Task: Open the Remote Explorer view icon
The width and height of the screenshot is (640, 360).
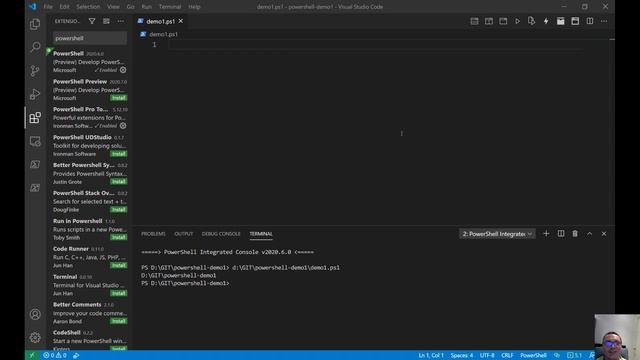Action: coord(35,141)
